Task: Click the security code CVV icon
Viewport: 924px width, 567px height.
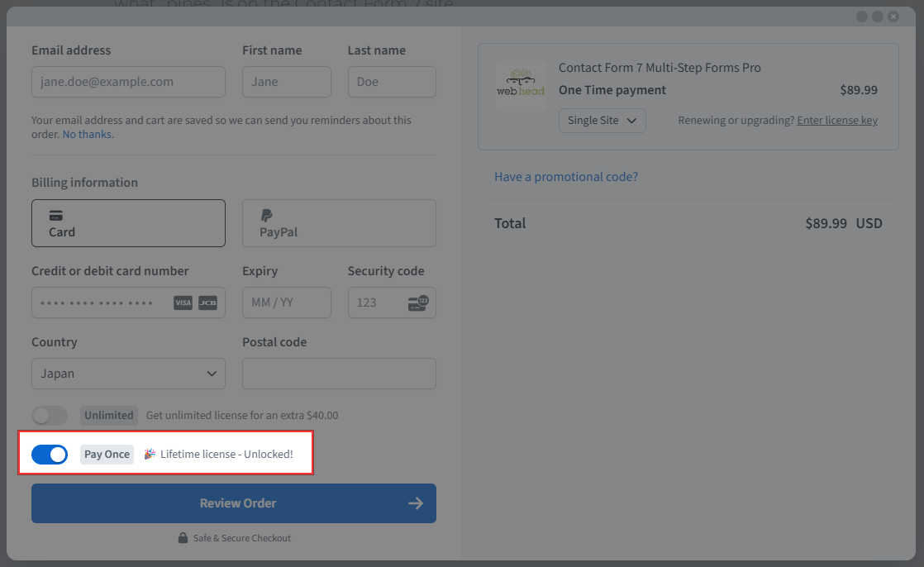Action: (x=419, y=303)
